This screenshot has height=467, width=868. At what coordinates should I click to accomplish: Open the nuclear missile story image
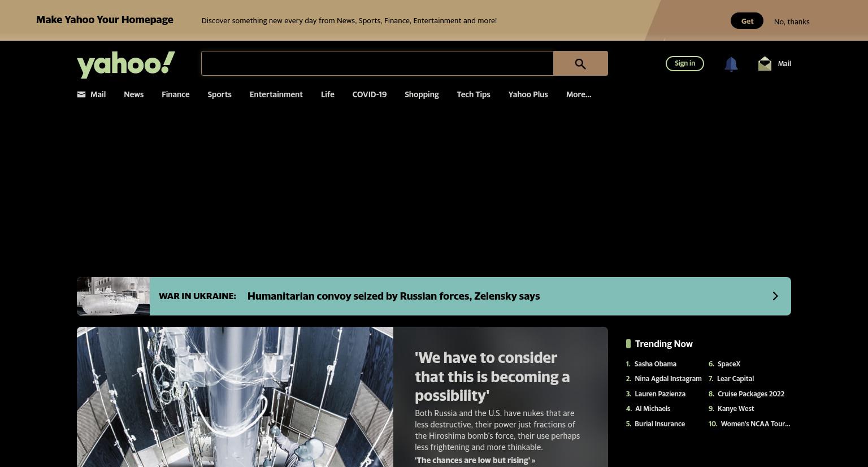tap(235, 397)
